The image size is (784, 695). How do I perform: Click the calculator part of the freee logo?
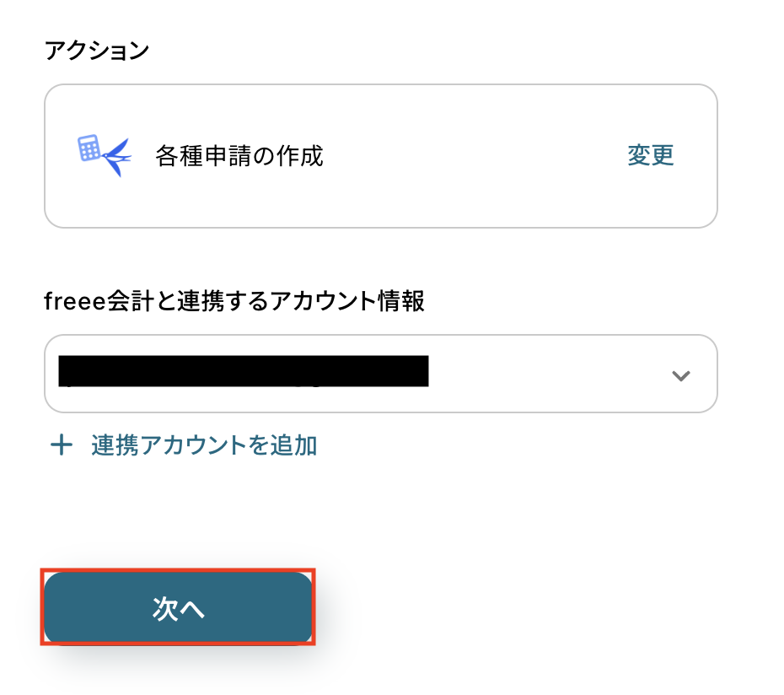pyautogui.click(x=89, y=148)
